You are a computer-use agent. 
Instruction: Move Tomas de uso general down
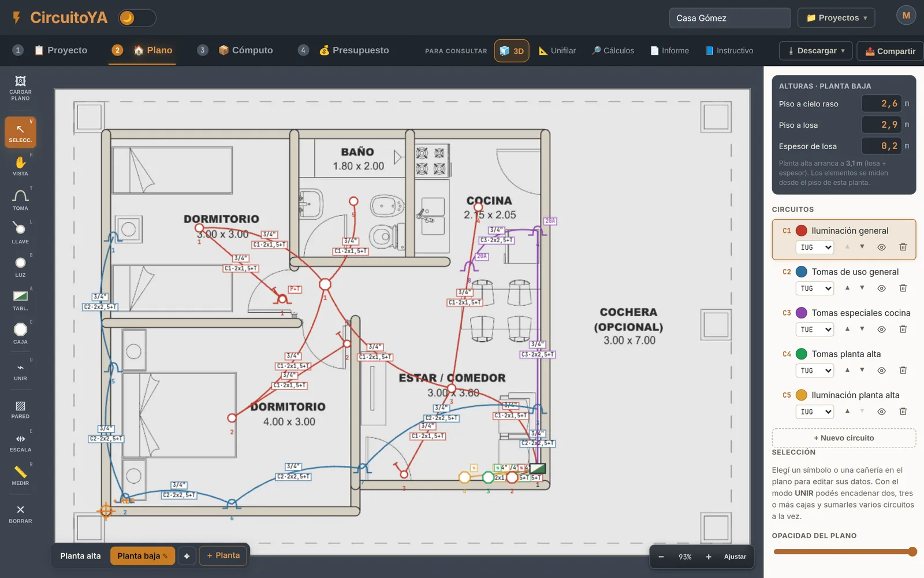point(862,288)
